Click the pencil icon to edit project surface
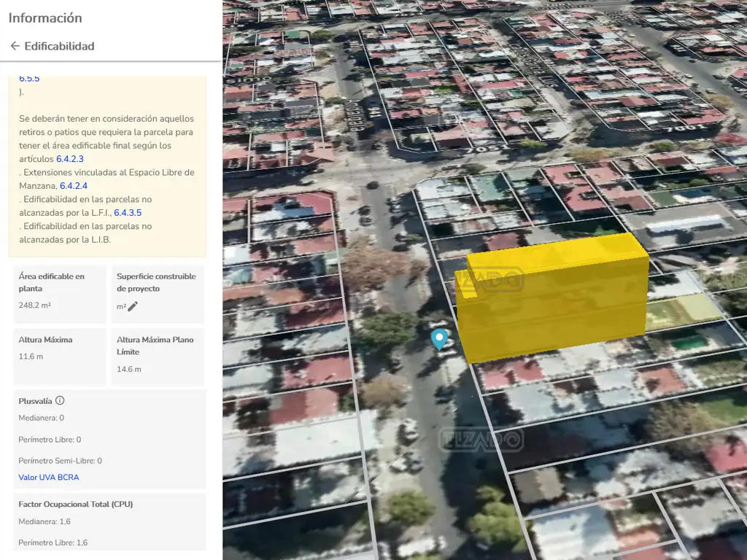This screenshot has height=560, width=747. click(x=133, y=306)
